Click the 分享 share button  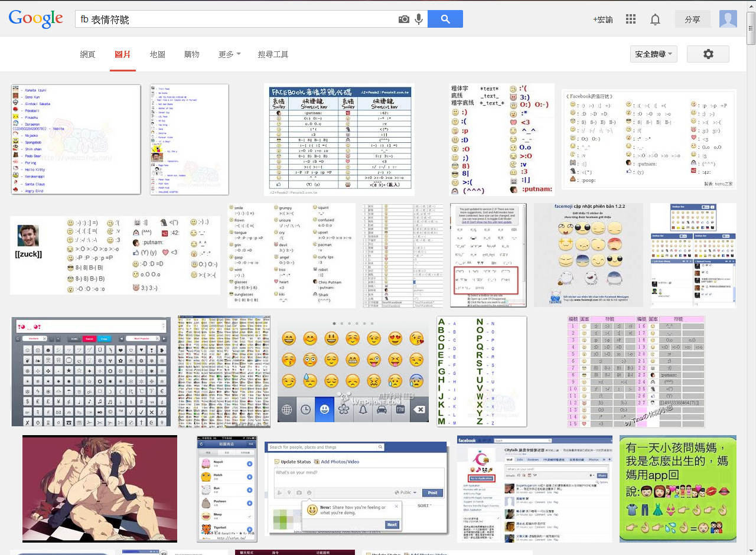[693, 19]
